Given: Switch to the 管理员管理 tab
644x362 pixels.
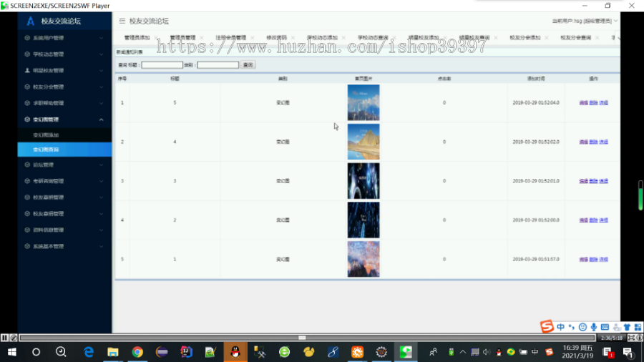Looking at the screenshot, I should point(182,37).
